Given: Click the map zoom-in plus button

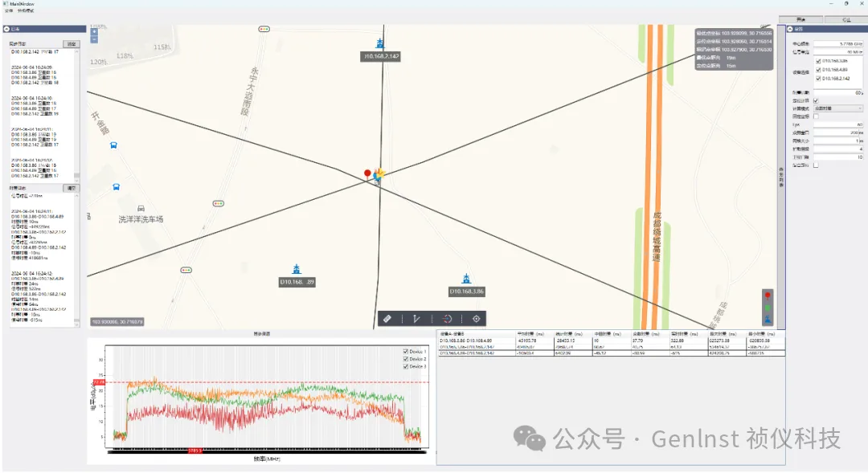Looking at the screenshot, I should 94,31.
